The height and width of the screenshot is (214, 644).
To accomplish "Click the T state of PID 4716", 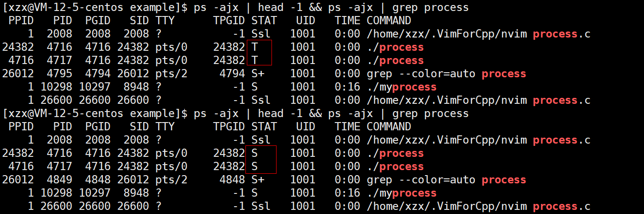I will (255, 47).
